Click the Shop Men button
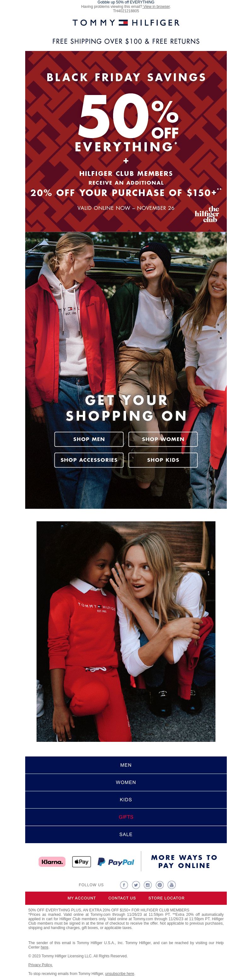Screen dimensions: 252x980 (89, 439)
